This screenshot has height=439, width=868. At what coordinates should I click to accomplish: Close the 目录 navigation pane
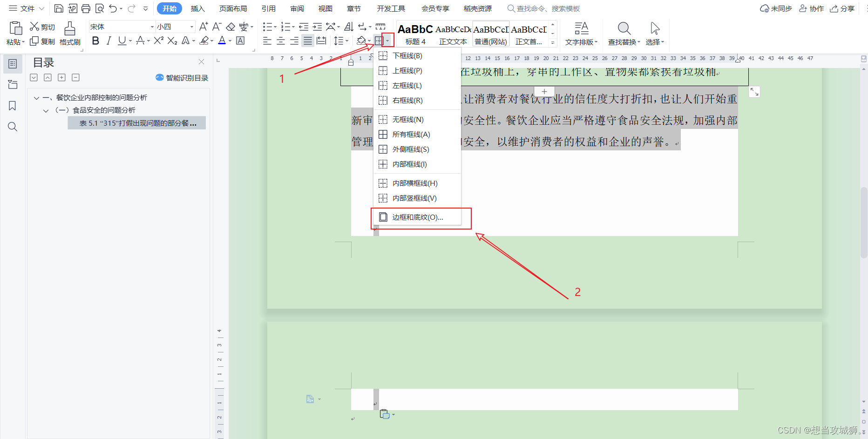pyautogui.click(x=201, y=62)
